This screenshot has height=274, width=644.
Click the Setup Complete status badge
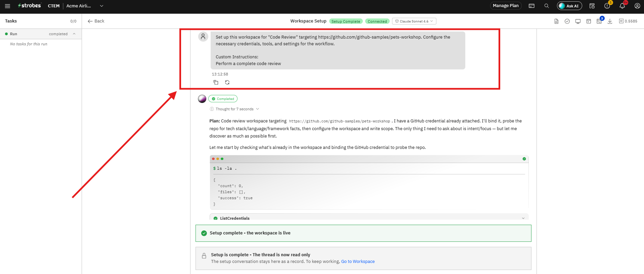pos(346,21)
